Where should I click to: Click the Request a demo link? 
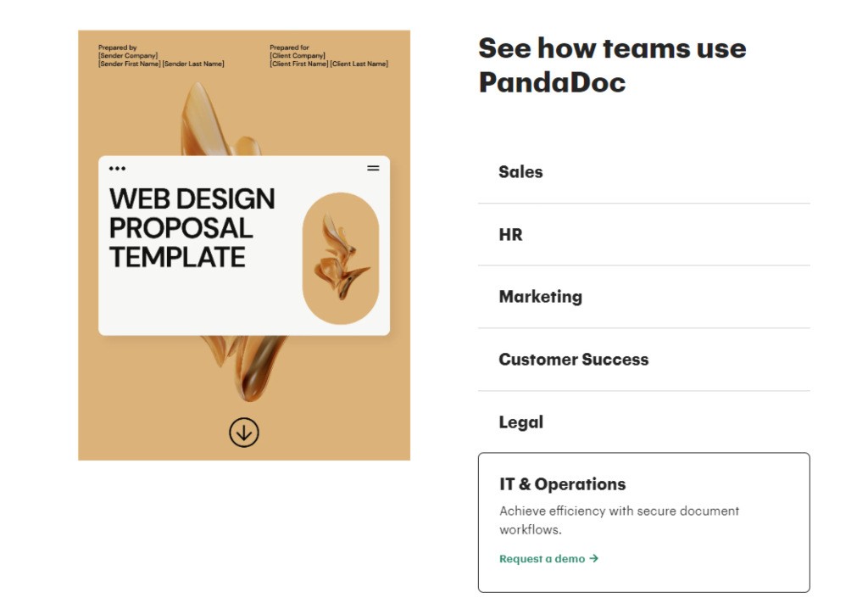tap(541, 558)
